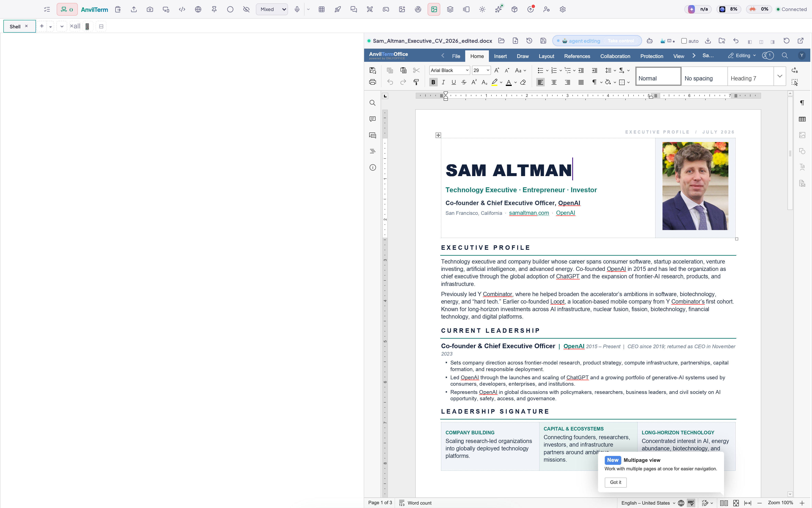Click the Clear style eraser icon
This screenshot has height=508, width=812.
523,82
